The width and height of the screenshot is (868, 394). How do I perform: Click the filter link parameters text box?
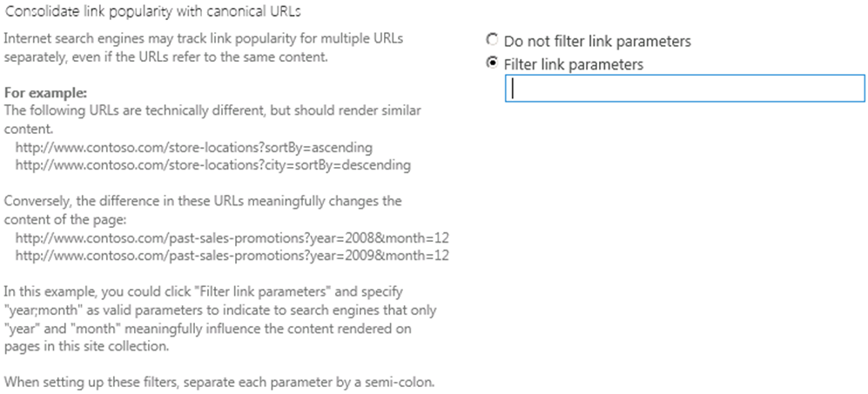(684, 89)
